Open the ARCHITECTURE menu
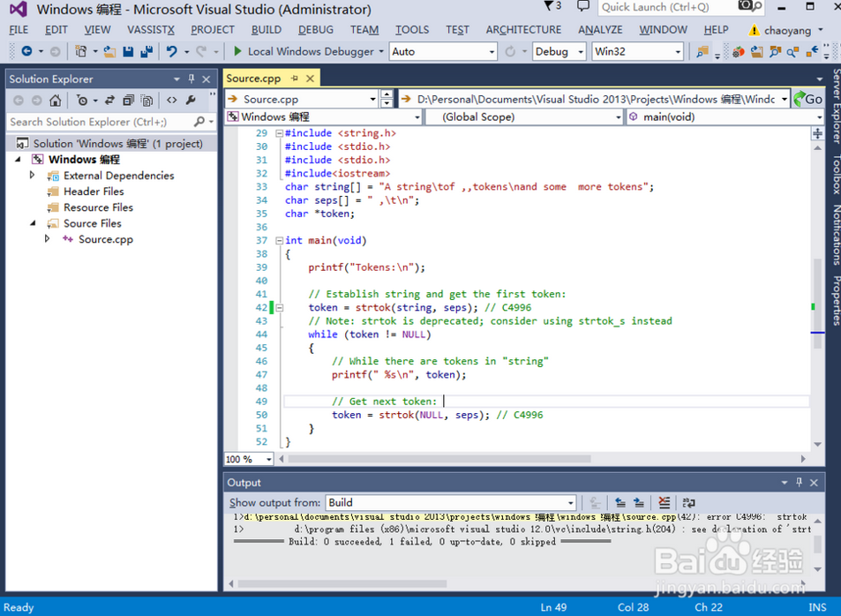This screenshot has width=841, height=616. [x=523, y=30]
